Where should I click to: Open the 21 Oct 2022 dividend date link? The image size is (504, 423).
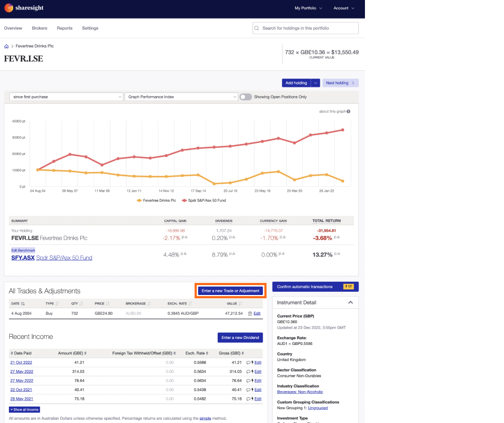(x=21, y=363)
